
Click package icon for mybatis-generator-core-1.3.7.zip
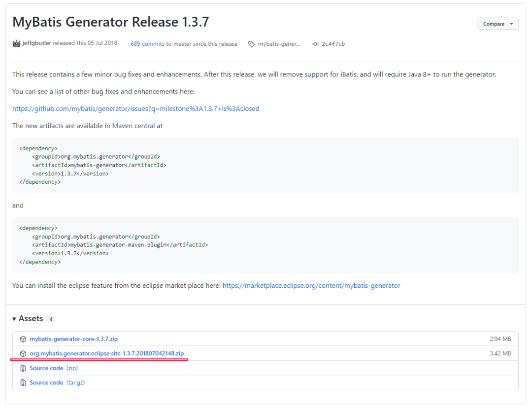23,339
